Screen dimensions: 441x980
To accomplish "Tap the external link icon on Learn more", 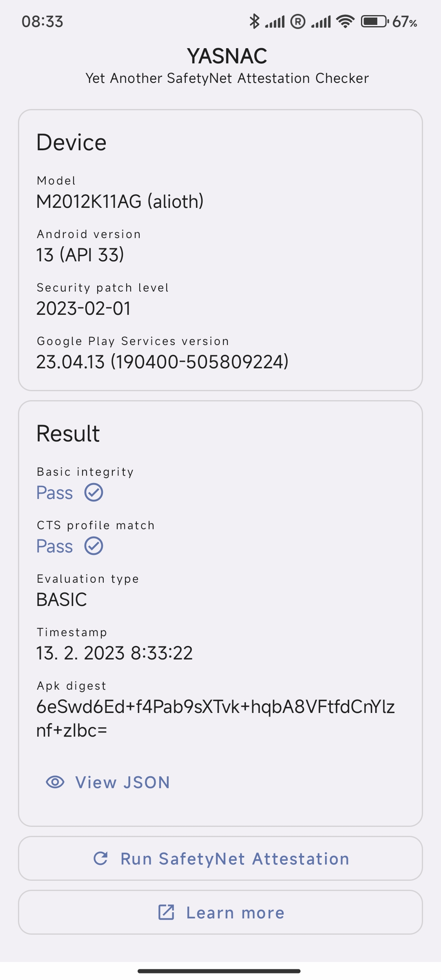I will pos(166,912).
